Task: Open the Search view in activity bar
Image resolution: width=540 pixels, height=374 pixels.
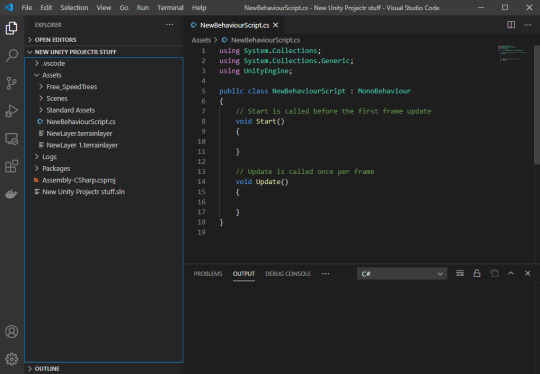Action: click(12, 55)
